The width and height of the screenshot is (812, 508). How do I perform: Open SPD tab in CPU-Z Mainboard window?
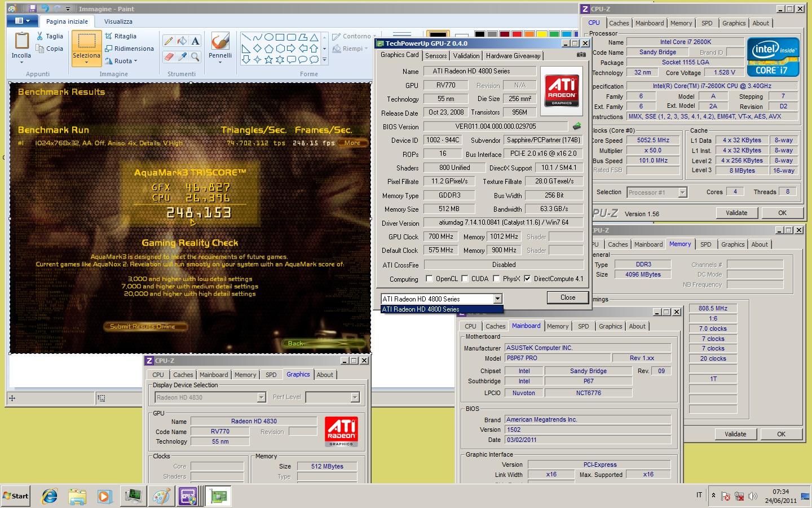(584, 326)
